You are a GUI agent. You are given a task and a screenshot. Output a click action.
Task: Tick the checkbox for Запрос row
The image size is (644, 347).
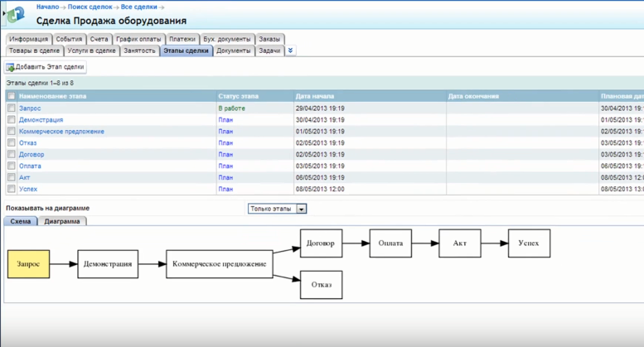(11, 108)
